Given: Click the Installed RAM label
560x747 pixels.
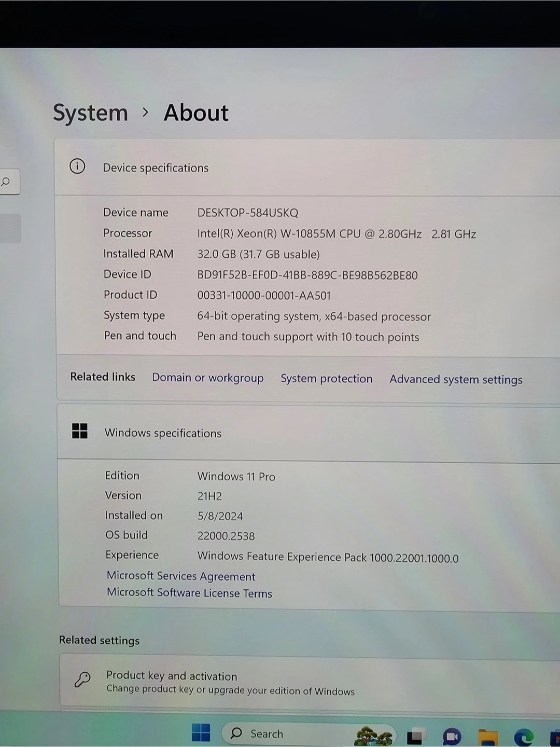Looking at the screenshot, I should 138,254.
